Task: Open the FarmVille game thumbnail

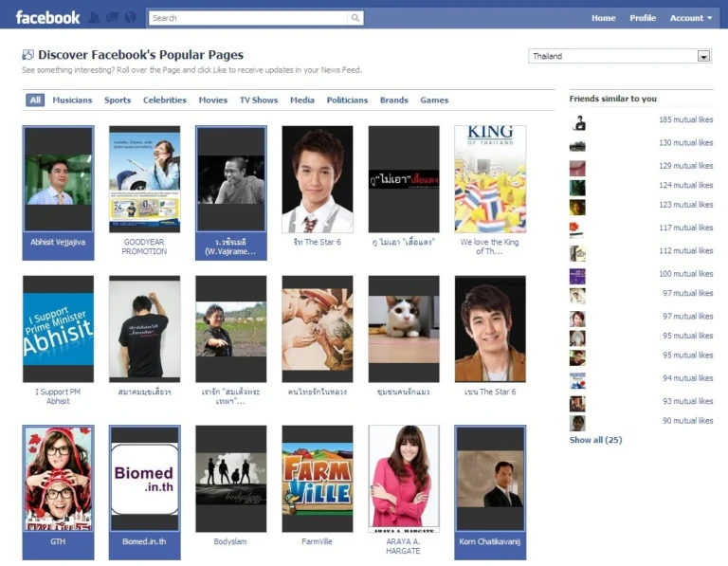Action: tap(318, 479)
